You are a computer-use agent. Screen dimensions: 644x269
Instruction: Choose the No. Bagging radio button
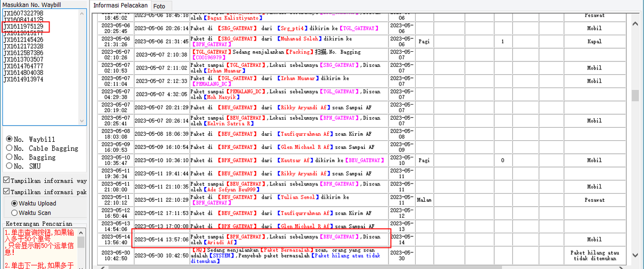click(9, 157)
